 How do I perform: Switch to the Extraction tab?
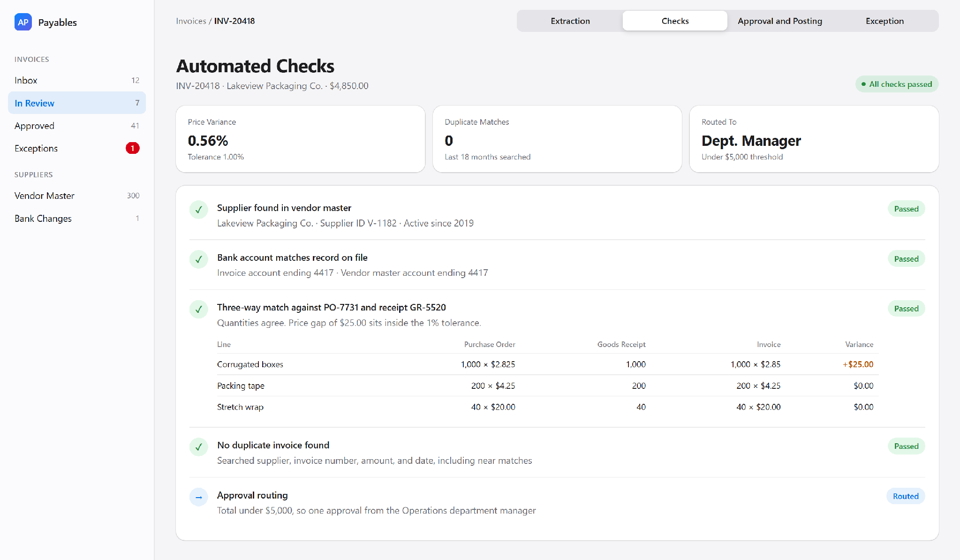570,21
